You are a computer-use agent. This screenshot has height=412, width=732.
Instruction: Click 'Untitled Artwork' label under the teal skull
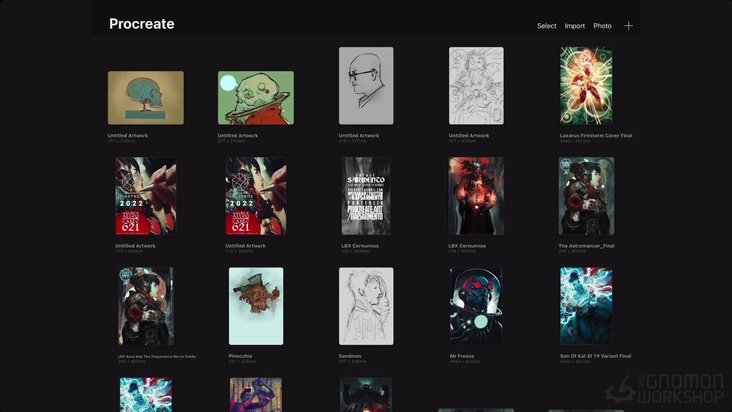pos(127,136)
